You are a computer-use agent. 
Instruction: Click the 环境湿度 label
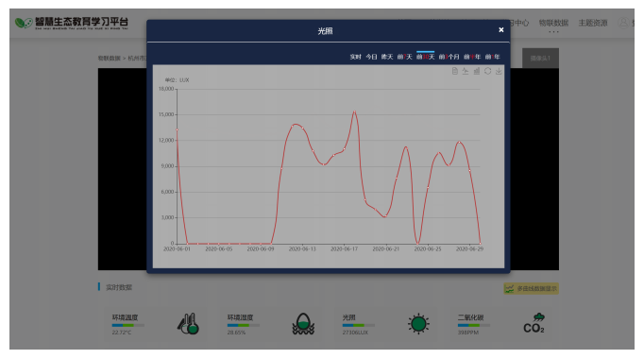[x=240, y=317]
